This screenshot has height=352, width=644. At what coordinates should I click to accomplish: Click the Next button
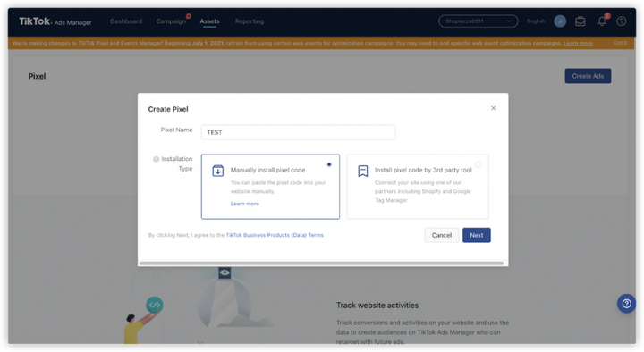pyautogui.click(x=477, y=235)
